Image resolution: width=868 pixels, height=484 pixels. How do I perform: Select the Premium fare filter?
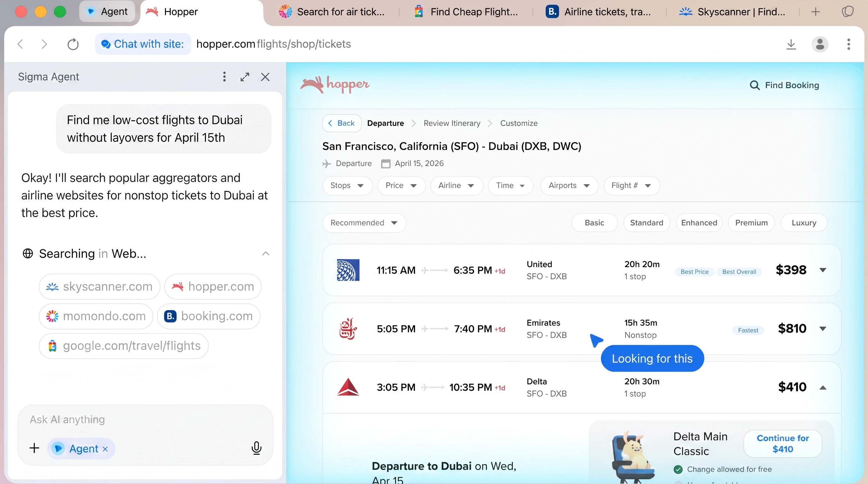751,222
